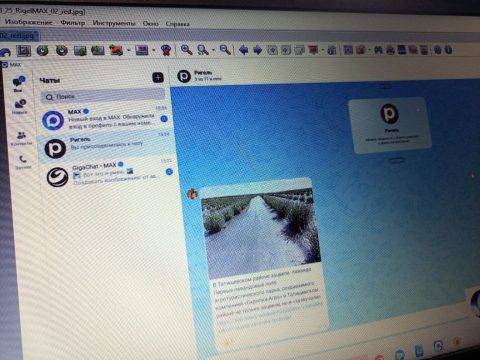Image resolution: width=480 pixels, height=360 pixels.
Task: Click the binoculars search icon
Action: [x=378, y=50]
